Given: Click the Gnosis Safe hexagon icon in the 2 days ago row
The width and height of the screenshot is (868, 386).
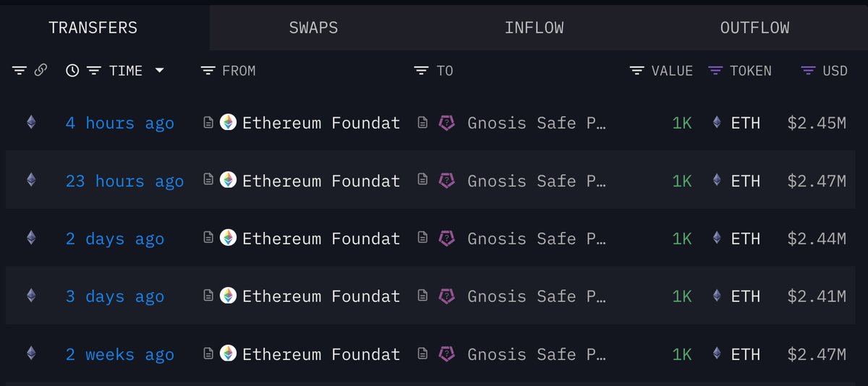Looking at the screenshot, I should pyautogui.click(x=447, y=238).
